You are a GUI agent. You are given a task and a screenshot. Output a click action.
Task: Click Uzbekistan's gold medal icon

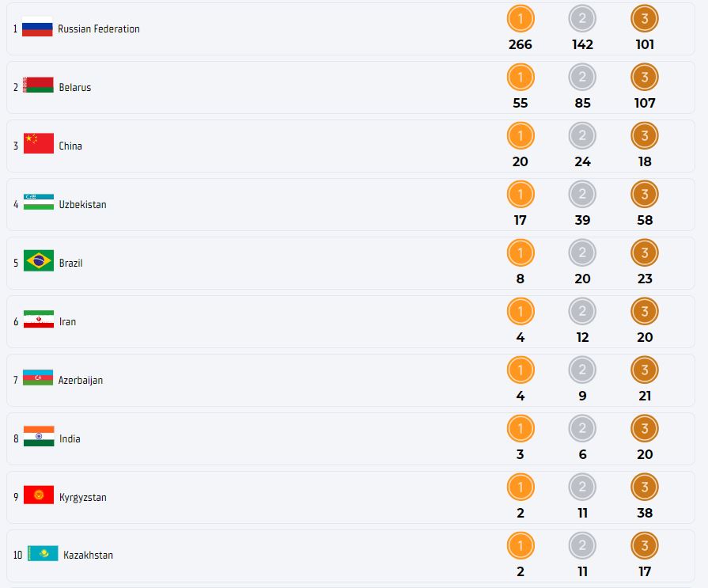click(x=521, y=194)
